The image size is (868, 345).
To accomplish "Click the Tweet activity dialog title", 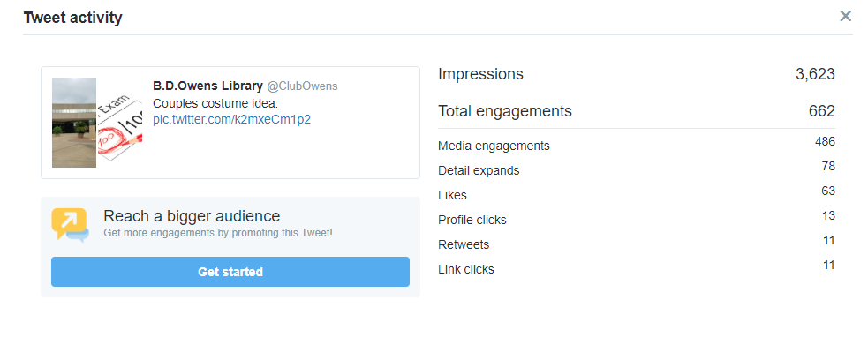I will point(72,18).
